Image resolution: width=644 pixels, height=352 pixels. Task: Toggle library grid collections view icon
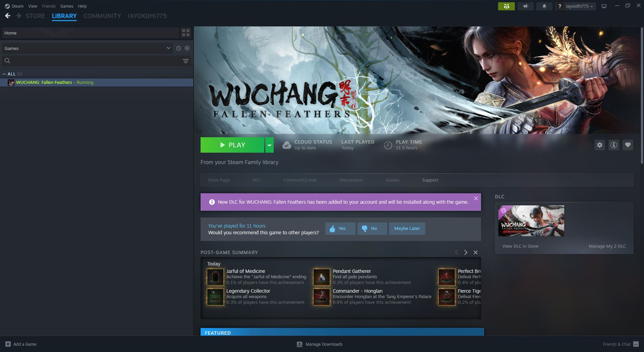point(186,33)
